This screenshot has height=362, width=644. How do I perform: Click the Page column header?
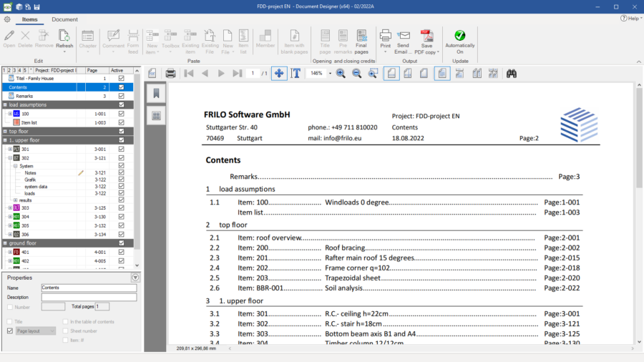pos(97,70)
